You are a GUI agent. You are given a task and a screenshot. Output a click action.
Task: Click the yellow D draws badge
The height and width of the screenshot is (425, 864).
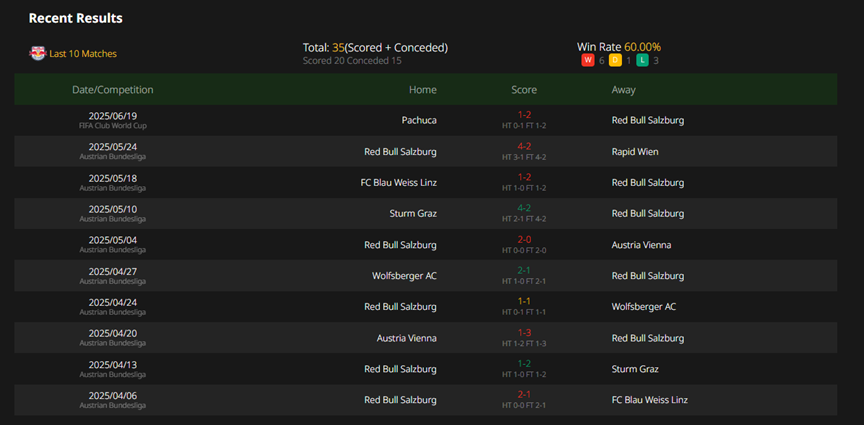[x=615, y=60]
